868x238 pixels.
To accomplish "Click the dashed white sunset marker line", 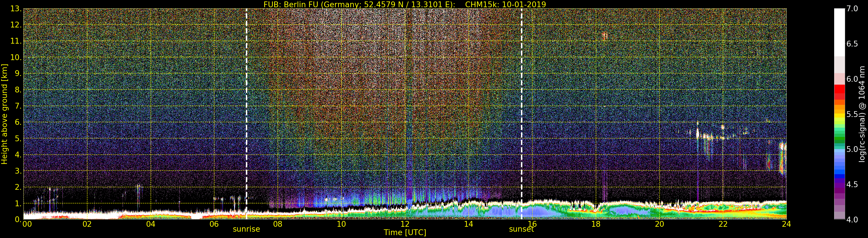I will pyautogui.click(x=521, y=114).
